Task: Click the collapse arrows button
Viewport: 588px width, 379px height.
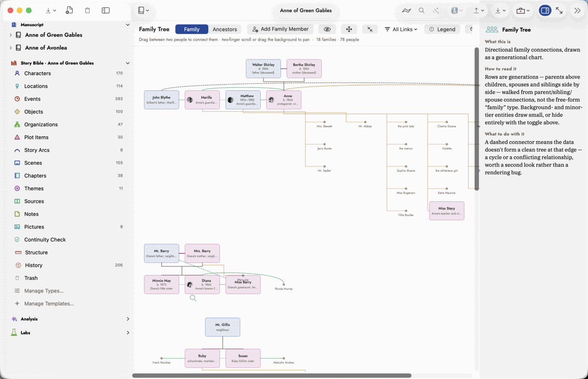Action: point(370,29)
